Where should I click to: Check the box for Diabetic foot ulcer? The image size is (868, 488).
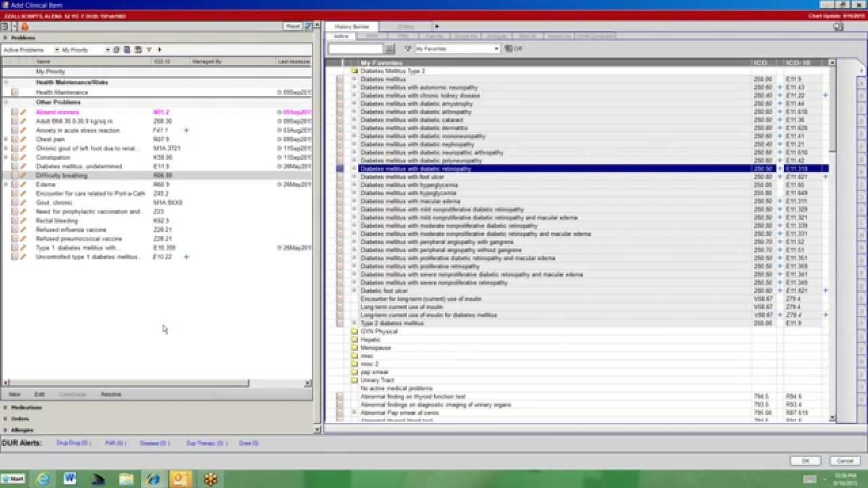(340, 291)
